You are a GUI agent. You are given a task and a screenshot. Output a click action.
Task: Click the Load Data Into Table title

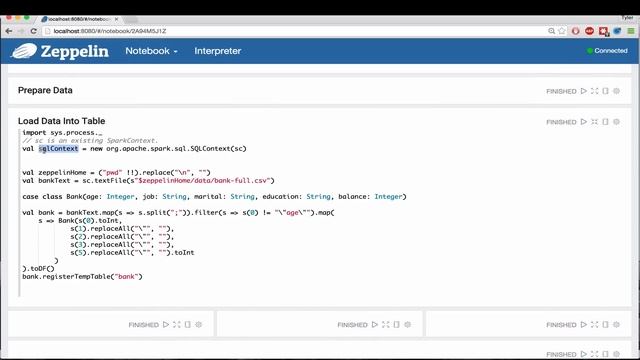click(x=62, y=121)
